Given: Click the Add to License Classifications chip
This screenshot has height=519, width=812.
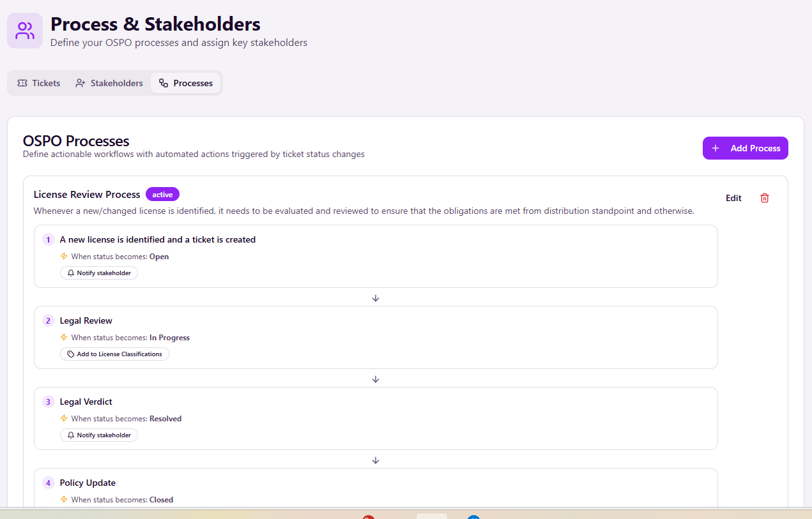Looking at the screenshot, I should [114, 354].
